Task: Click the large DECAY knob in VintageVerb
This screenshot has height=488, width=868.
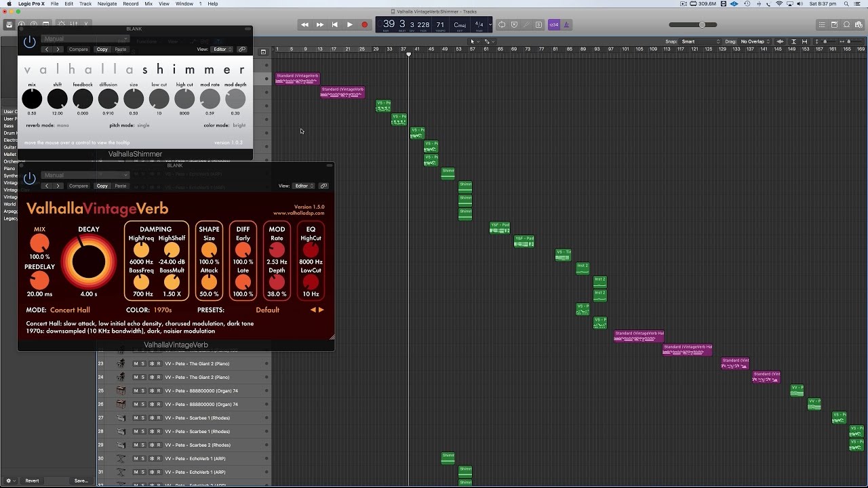Action: pos(88,262)
